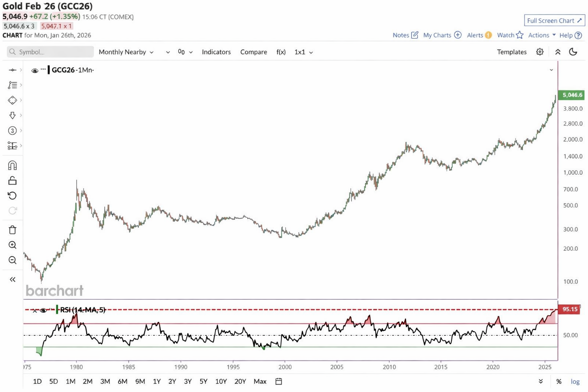The height and width of the screenshot is (392, 588).
Task: Click the zoom out magnifier icon
Action: [x=12, y=260]
